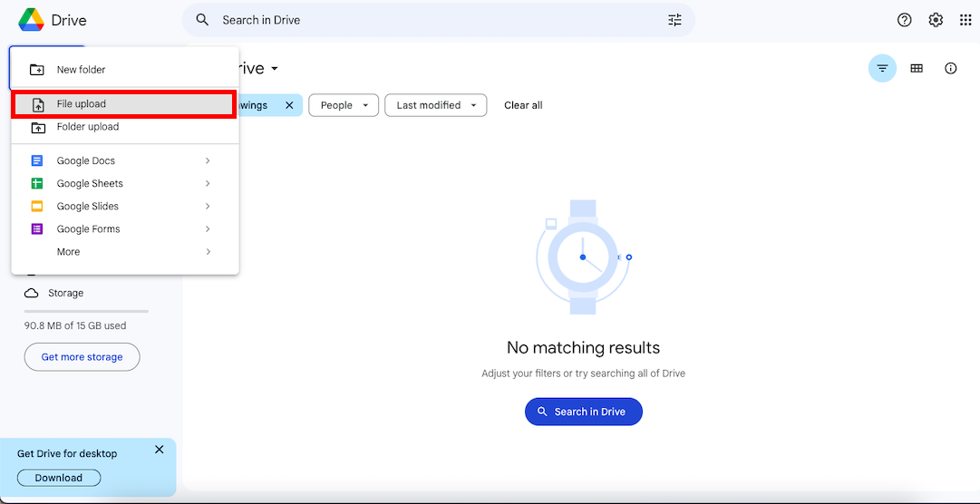Screen dimensions: 980x504
Task: Open the Last modified filter dropdown
Action: (x=436, y=105)
